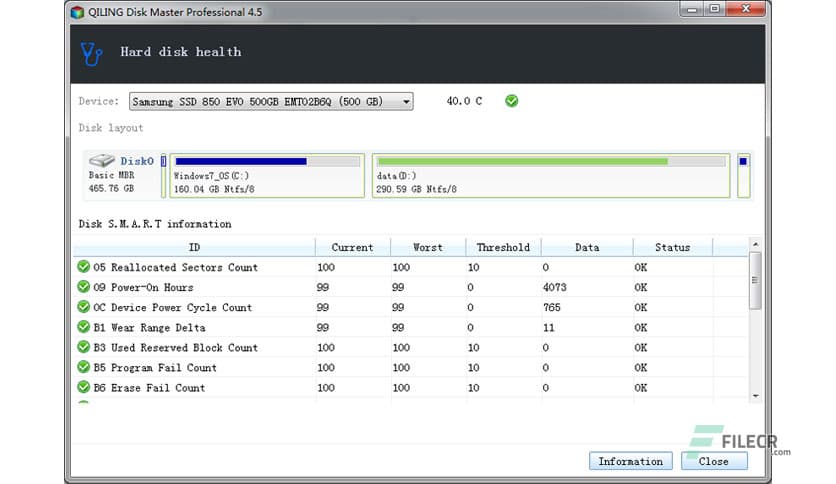Click the data value 11 for Wear Range Delta

point(549,328)
